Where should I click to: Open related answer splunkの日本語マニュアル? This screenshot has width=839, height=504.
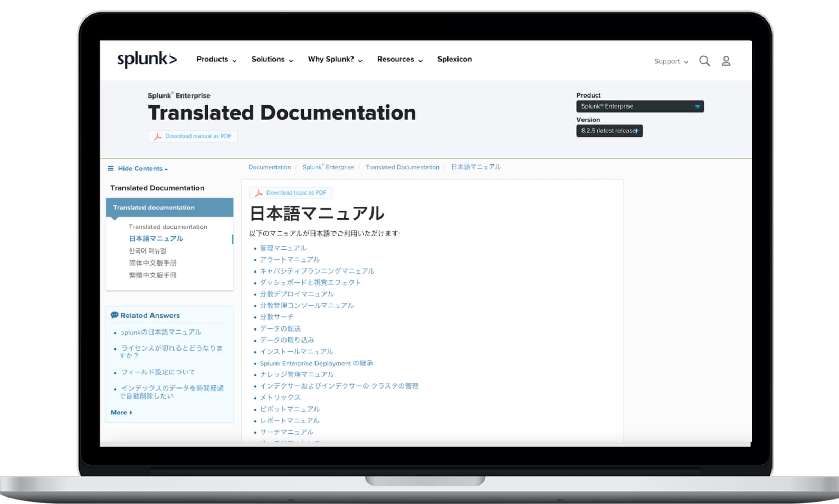coord(161,332)
